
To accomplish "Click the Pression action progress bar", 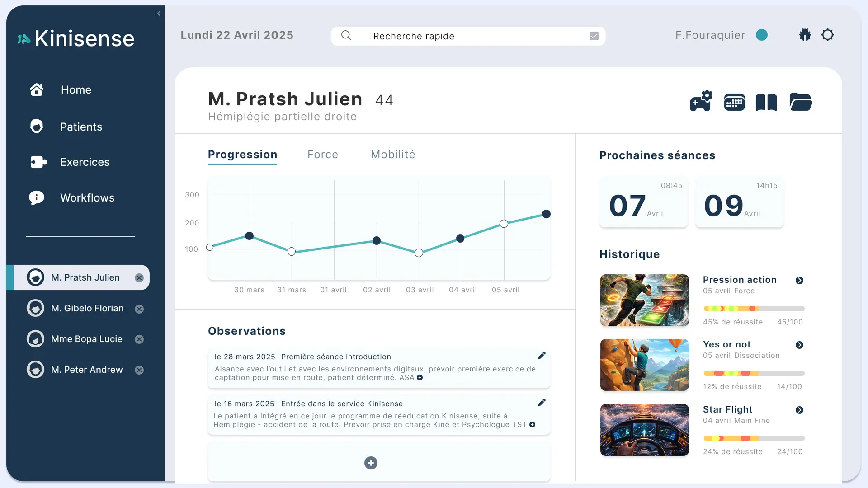I will point(754,309).
